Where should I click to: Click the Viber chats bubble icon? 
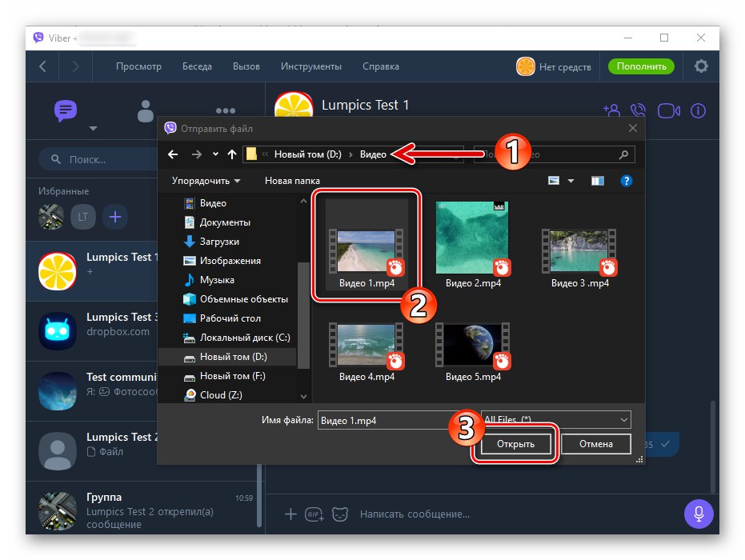click(66, 110)
